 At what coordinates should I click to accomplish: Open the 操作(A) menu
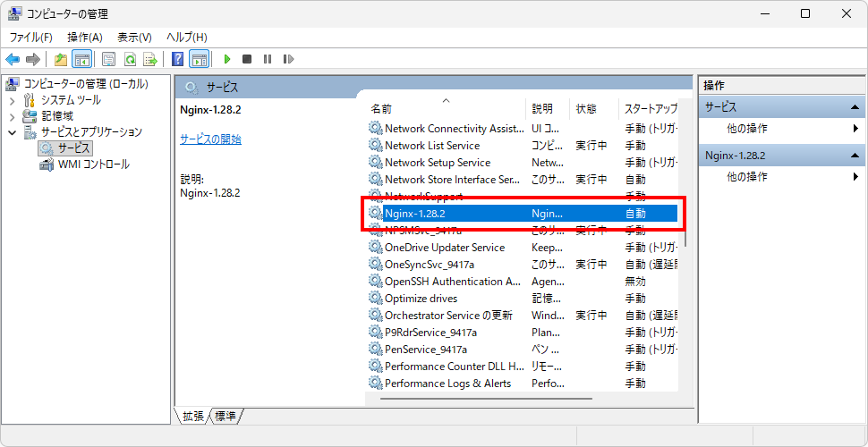pyautogui.click(x=85, y=37)
